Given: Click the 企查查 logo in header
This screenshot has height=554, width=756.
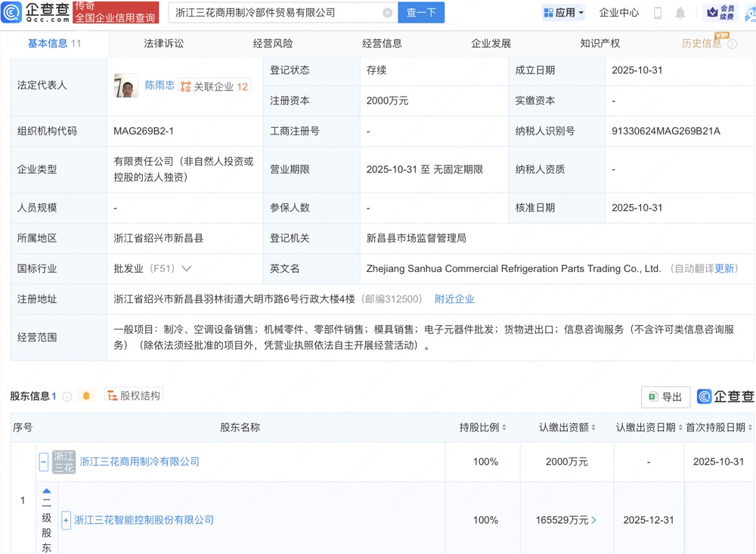Looking at the screenshot, I should 38,12.
